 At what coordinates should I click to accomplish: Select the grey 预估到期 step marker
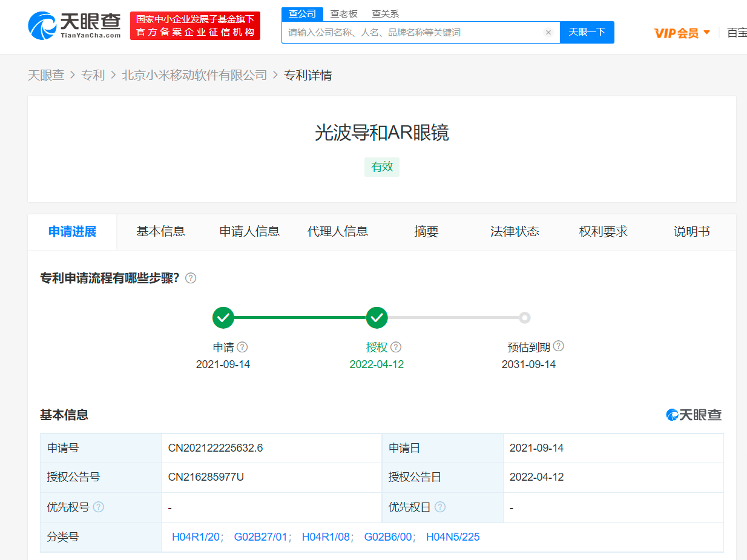(525, 317)
